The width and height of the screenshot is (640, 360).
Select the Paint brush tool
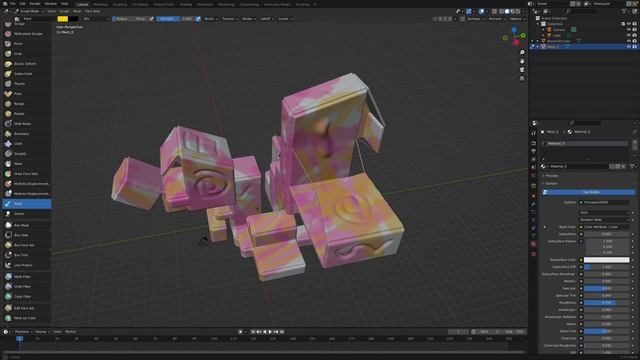[27, 204]
